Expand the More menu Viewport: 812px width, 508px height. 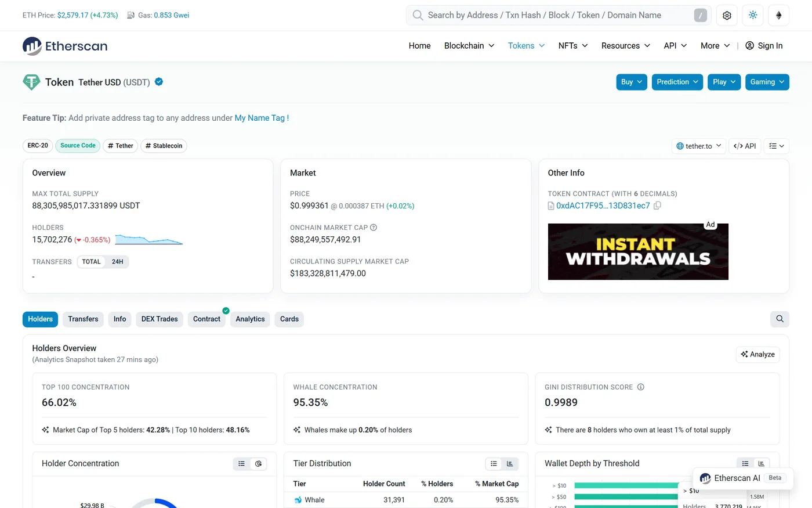pyautogui.click(x=715, y=46)
